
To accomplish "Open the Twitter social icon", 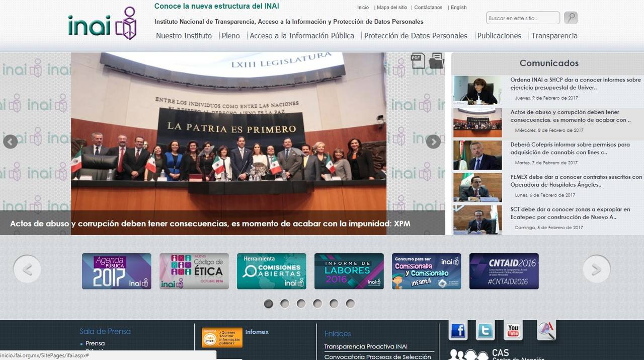I will pos(486,331).
